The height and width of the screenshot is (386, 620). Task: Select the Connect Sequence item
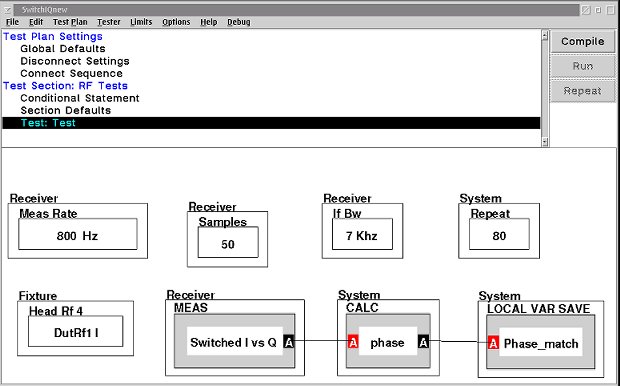pos(72,74)
